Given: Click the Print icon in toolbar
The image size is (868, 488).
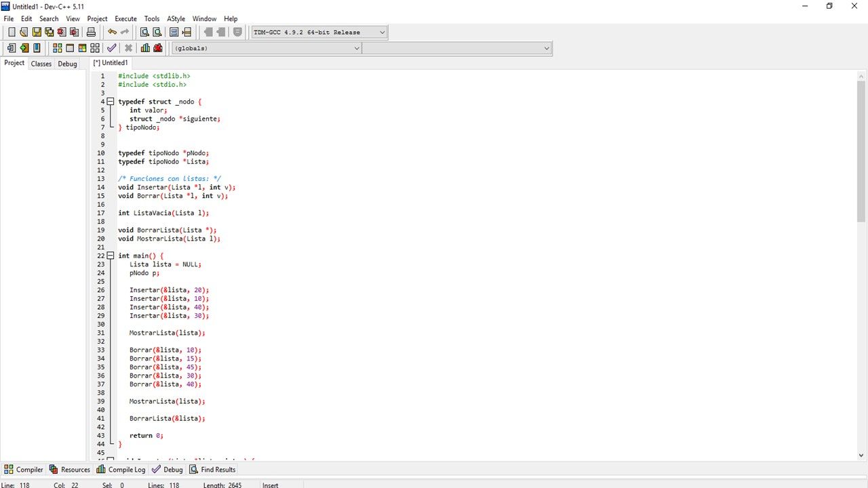Looking at the screenshot, I should 91,32.
